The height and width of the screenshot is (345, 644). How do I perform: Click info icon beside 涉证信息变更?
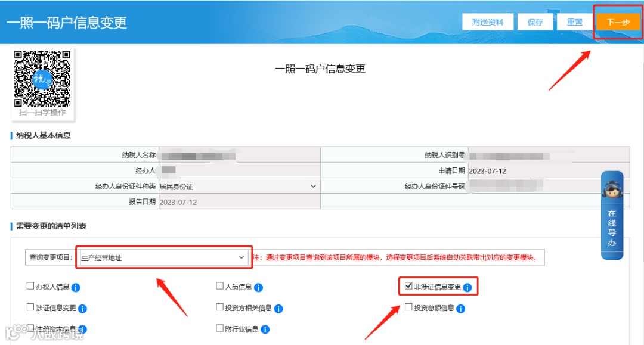pos(82,309)
